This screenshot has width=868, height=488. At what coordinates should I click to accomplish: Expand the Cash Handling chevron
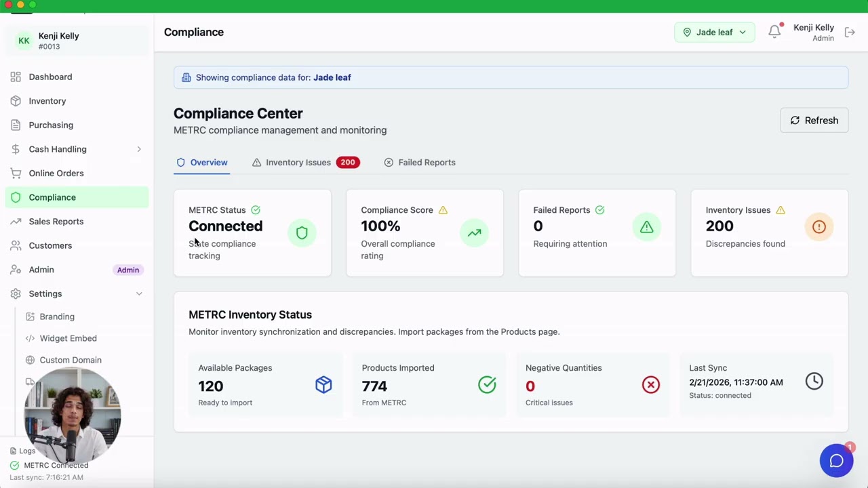point(139,149)
